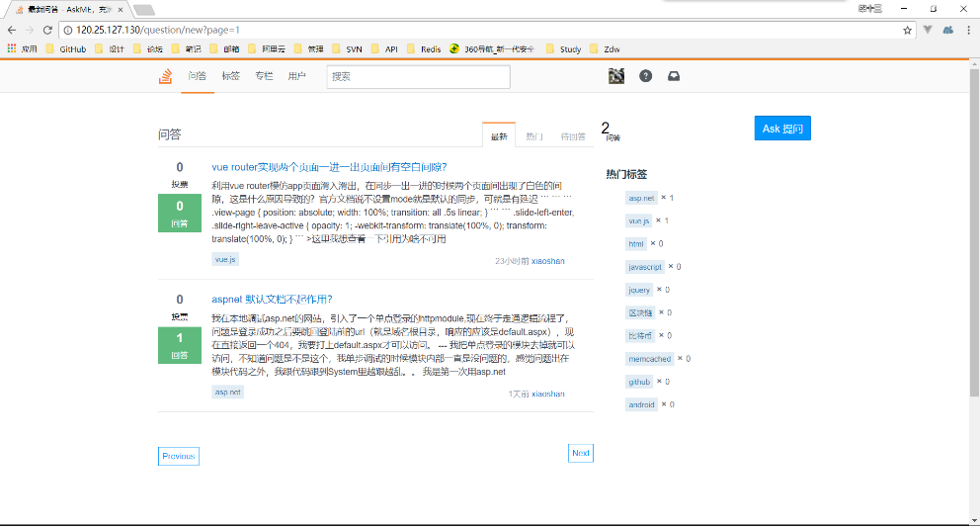Click the jquery tag in 热门标签
Viewport: 980px width, 526px height.
coord(639,291)
